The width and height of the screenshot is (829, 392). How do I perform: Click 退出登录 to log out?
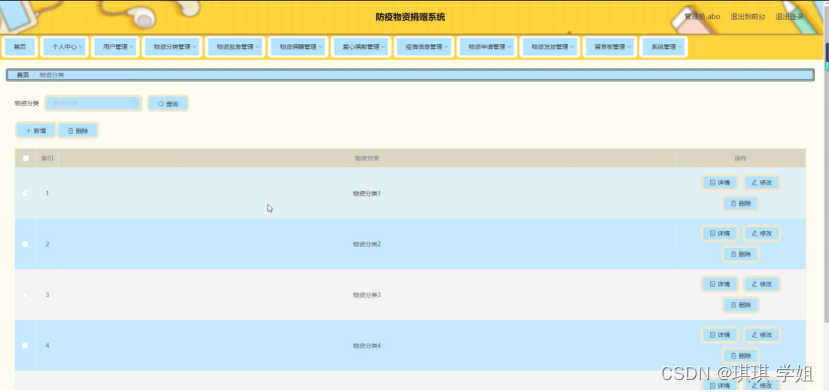(789, 16)
